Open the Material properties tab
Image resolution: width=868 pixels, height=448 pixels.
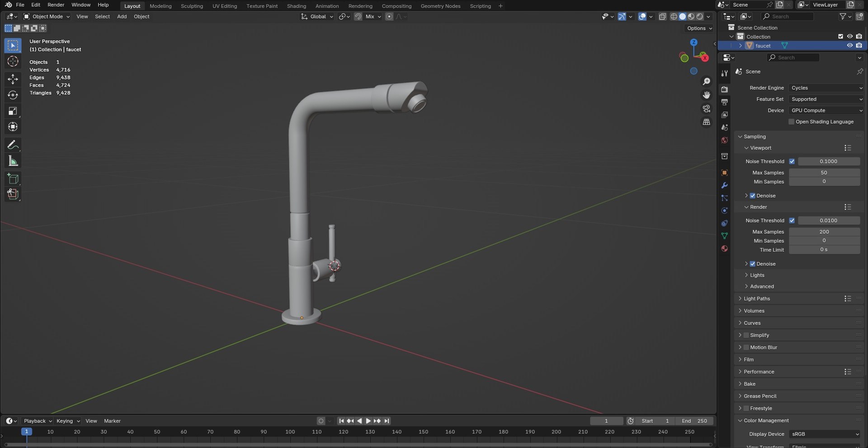point(724,248)
